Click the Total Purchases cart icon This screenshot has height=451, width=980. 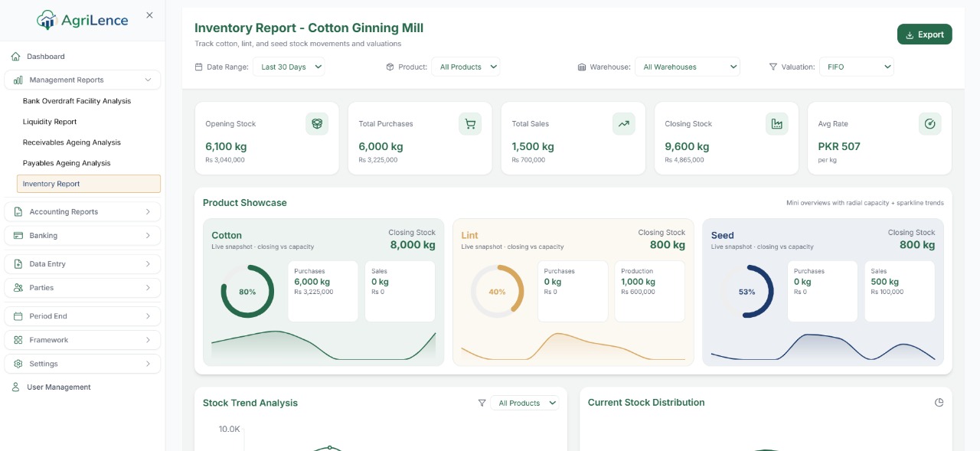[x=470, y=124]
